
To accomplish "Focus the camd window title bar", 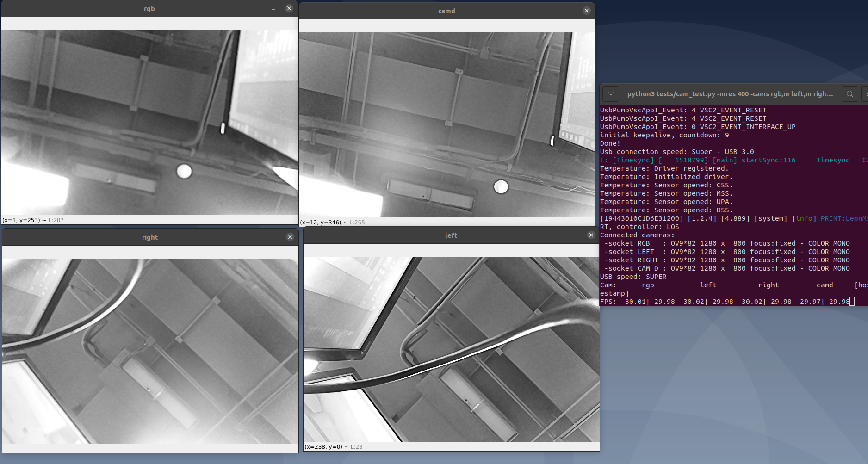I will [x=446, y=11].
